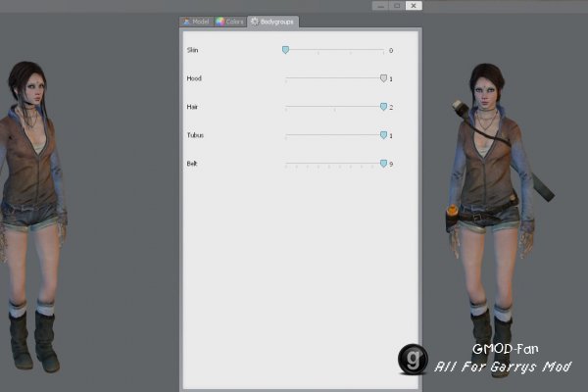Click the middle of the Hair slider track
The image size is (588, 392).
point(334,107)
